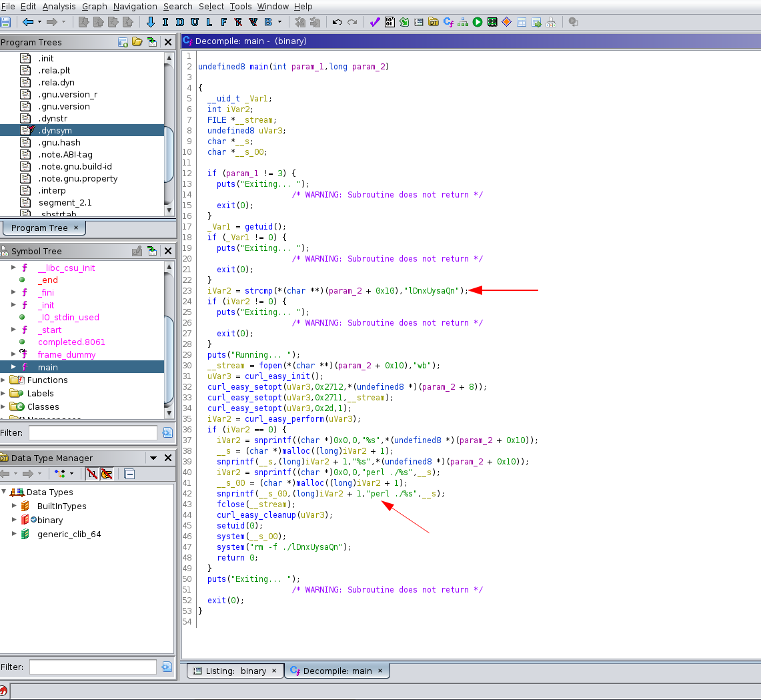The width and height of the screenshot is (761, 700).
Task: Open the Help menu
Action: 303,6
